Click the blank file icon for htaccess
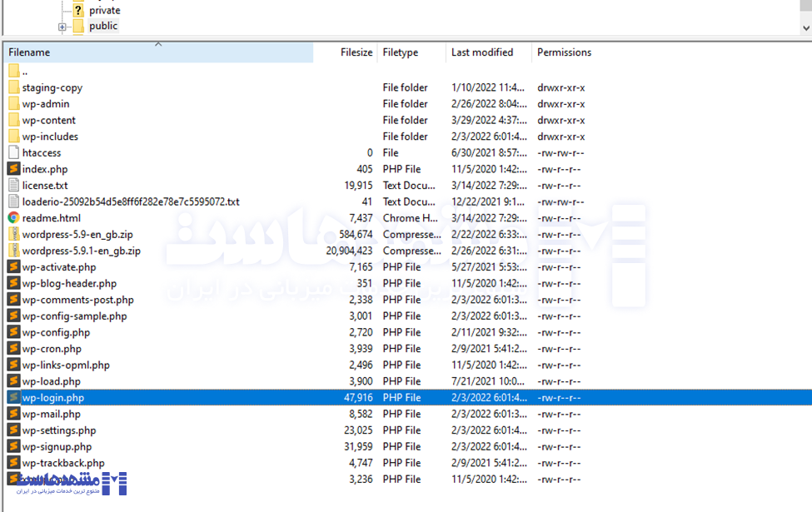This screenshot has height=512, width=812. click(13, 153)
